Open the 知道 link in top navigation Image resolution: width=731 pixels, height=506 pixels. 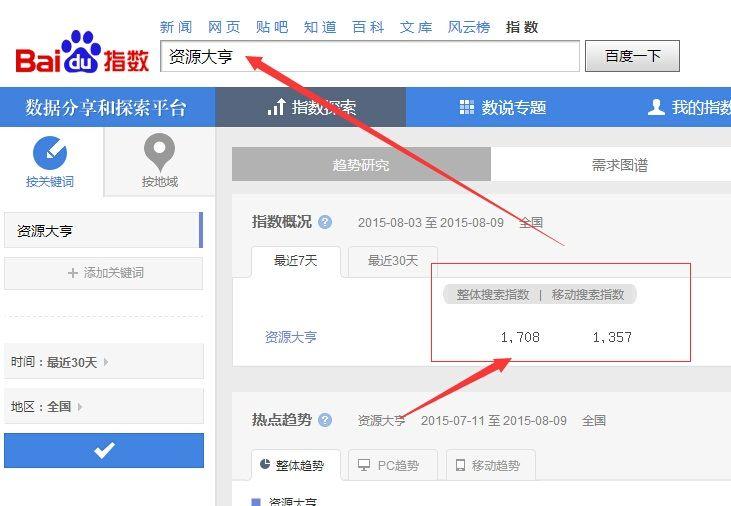[320, 27]
